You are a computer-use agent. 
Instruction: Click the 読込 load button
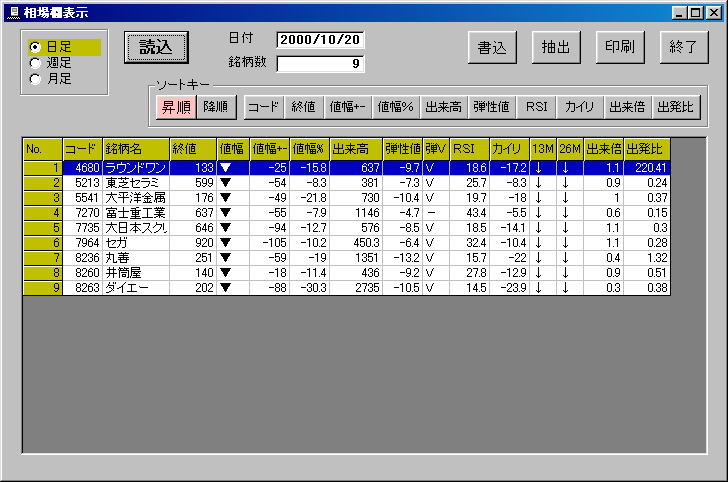156,47
